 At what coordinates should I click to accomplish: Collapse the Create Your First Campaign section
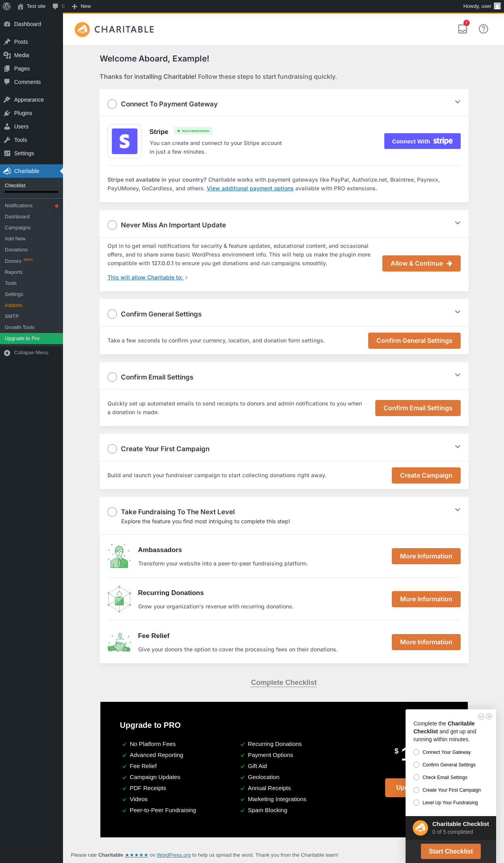click(x=458, y=446)
